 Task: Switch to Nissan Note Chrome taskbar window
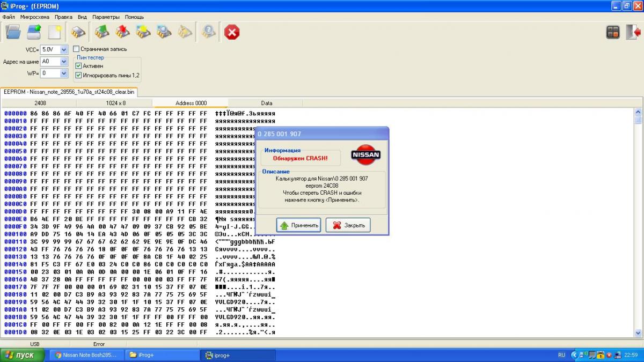(86, 355)
